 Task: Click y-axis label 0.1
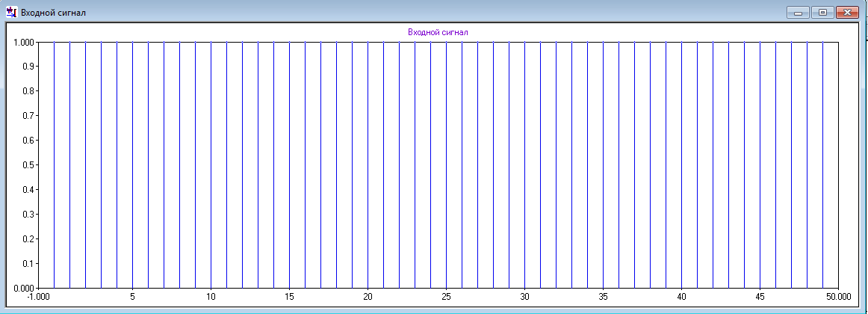coord(28,264)
